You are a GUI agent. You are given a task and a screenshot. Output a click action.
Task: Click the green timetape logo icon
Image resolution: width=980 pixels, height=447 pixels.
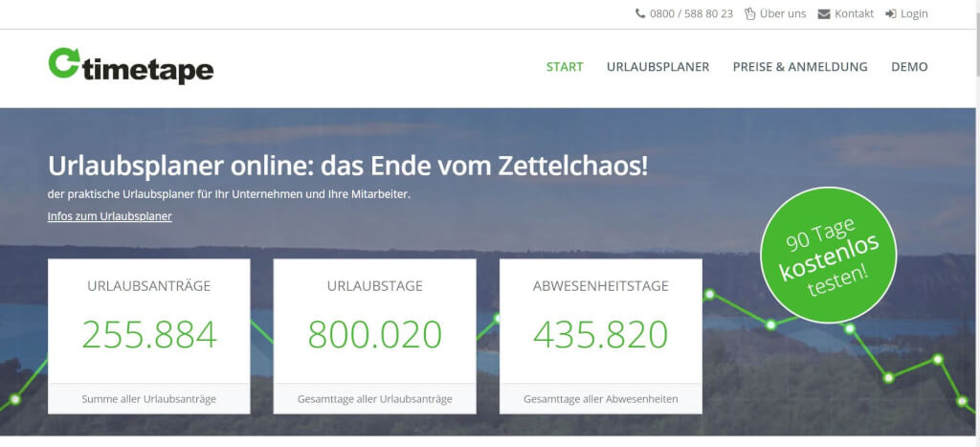pos(64,62)
